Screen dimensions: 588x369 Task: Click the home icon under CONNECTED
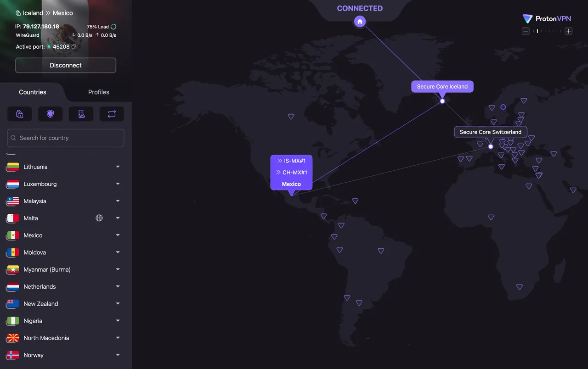[360, 22]
